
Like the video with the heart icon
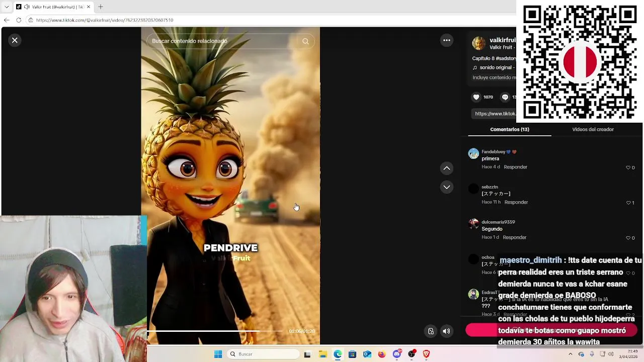[476, 97]
